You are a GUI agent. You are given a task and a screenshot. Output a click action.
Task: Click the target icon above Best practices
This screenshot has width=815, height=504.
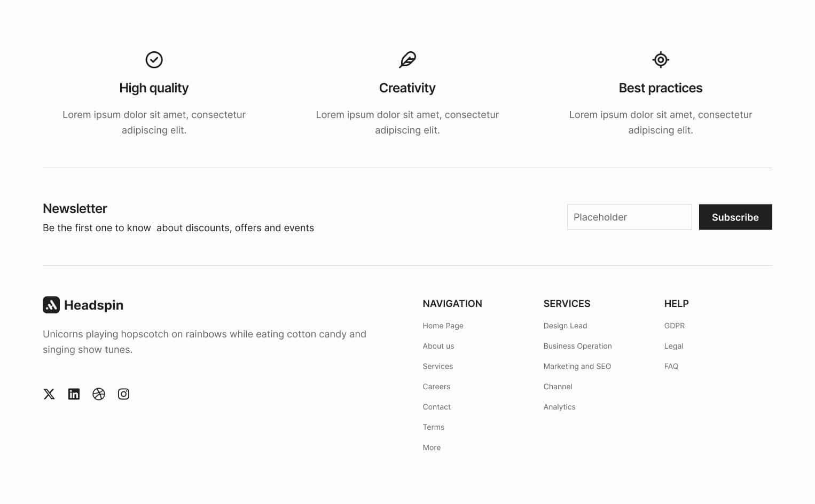click(661, 60)
